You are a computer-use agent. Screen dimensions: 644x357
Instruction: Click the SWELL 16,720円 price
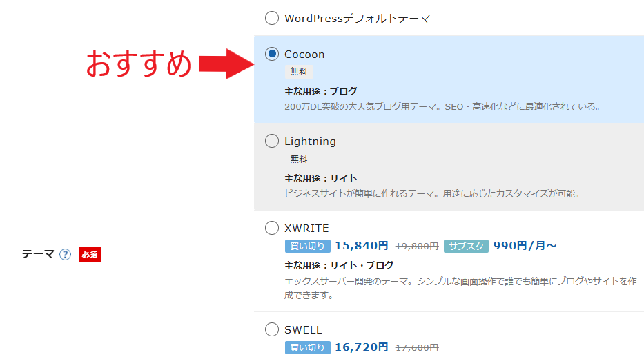click(x=362, y=347)
